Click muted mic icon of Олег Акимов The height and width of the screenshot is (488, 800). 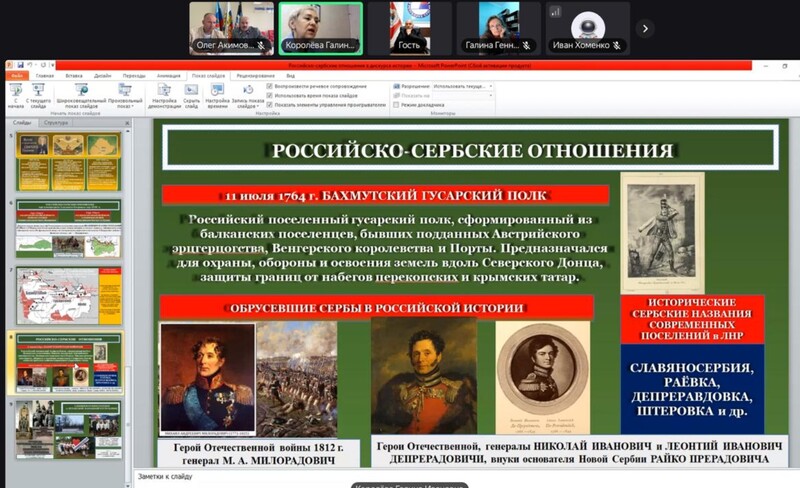click(261, 45)
